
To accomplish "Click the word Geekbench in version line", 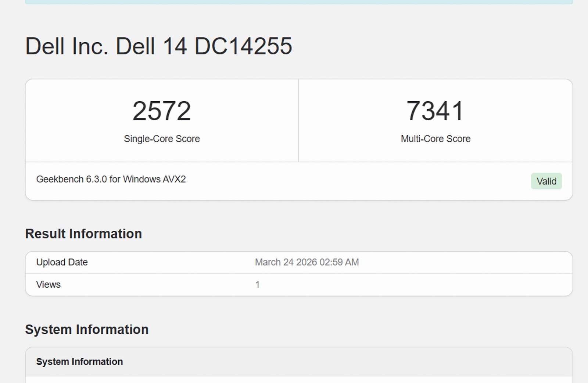I will pyautogui.click(x=60, y=179).
